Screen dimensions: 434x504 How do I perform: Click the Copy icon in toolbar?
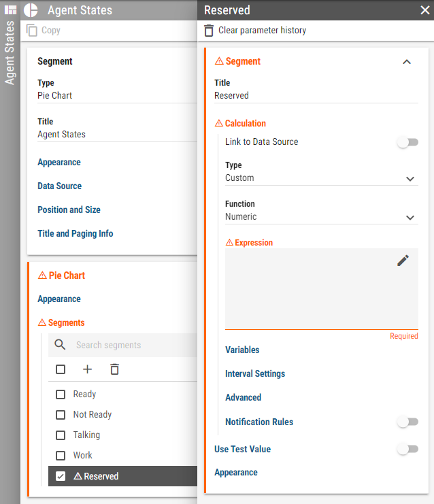[32, 31]
